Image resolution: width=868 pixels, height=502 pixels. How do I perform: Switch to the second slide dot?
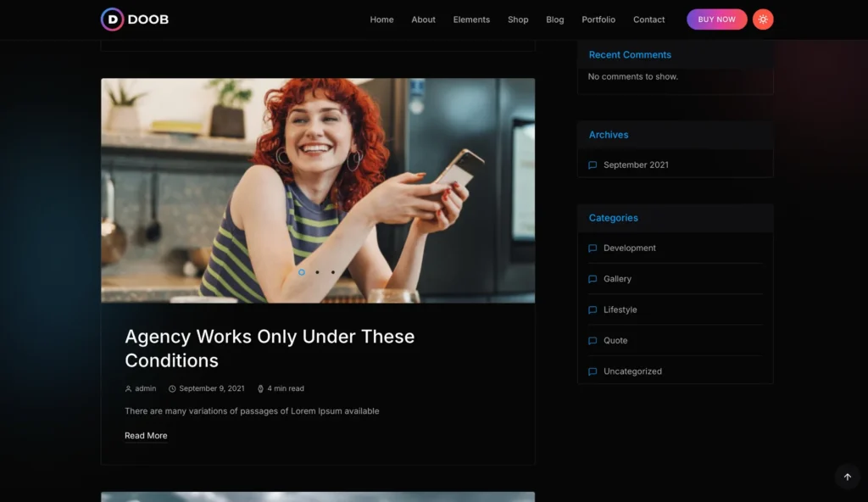pos(317,272)
